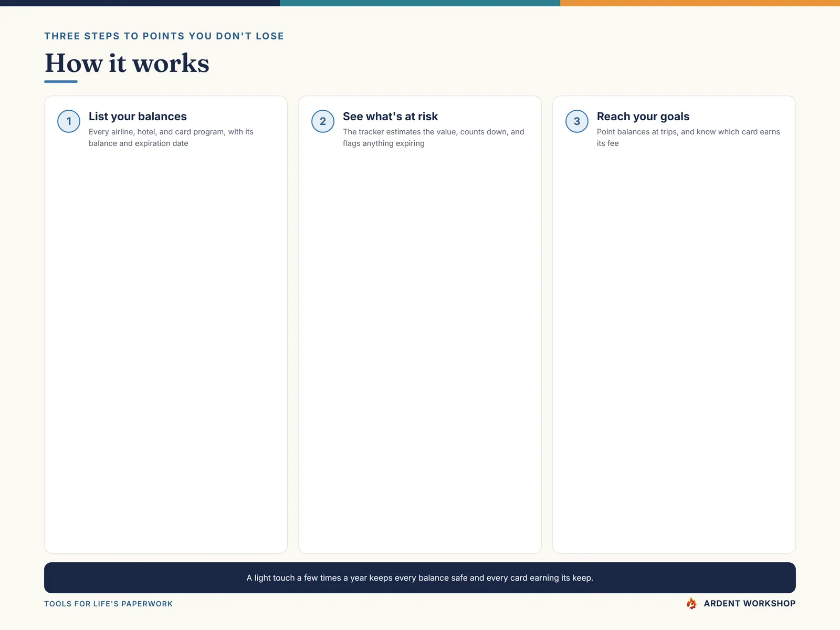The width and height of the screenshot is (840, 630).
Task: Click the step 2 number circle
Action: [323, 121]
